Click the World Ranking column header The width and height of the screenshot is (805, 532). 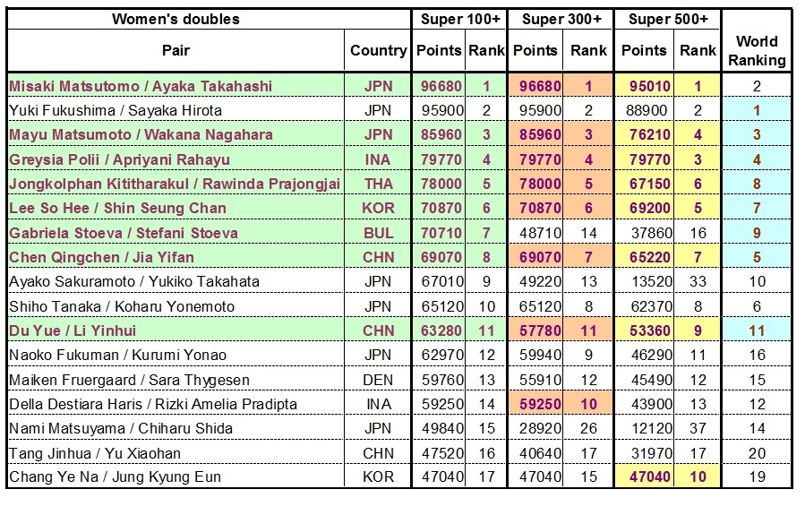pyautogui.click(x=757, y=51)
